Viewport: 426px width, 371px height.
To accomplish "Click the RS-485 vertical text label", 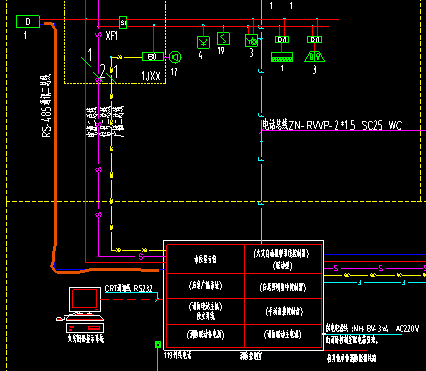I will [x=46, y=106].
